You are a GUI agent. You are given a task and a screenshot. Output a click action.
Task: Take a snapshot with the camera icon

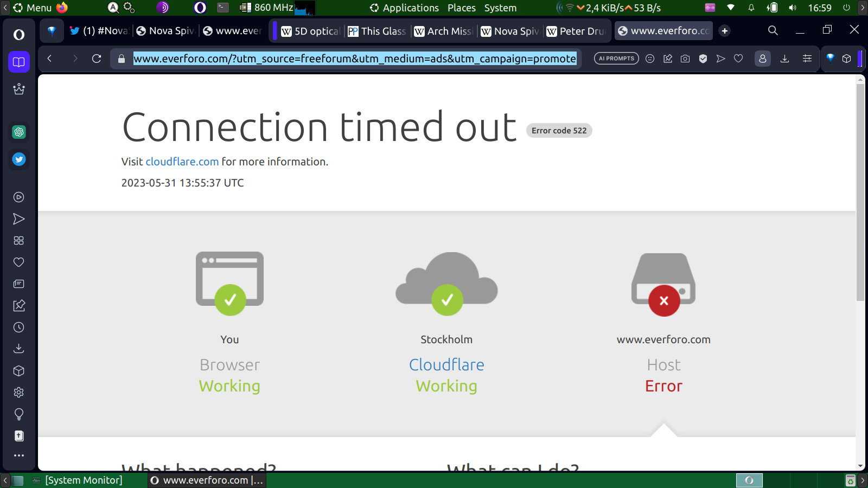pyautogui.click(x=685, y=59)
